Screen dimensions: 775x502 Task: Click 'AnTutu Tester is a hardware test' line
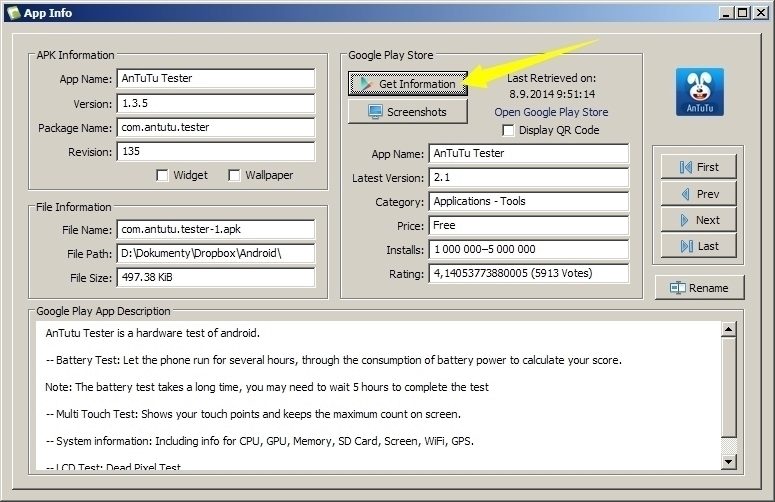(153, 333)
